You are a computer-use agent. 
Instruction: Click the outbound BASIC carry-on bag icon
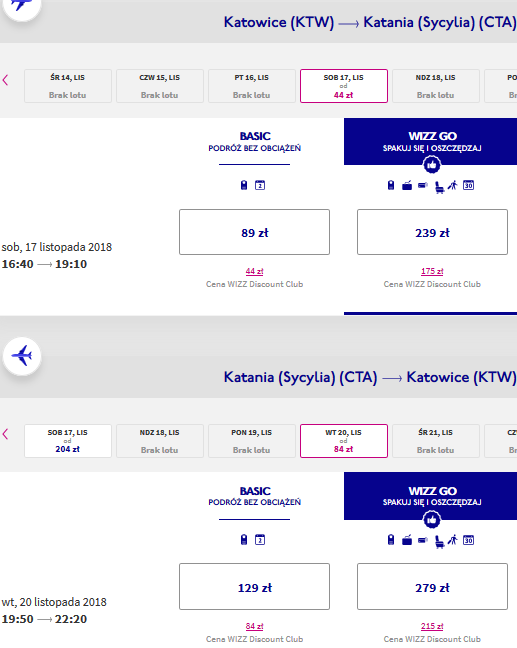244,185
